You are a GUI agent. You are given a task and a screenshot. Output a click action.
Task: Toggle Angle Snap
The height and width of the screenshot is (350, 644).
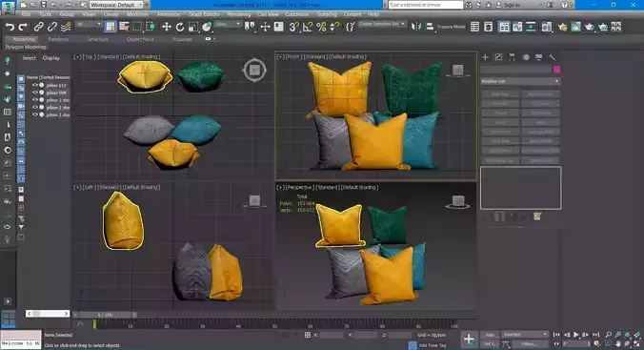click(307, 27)
